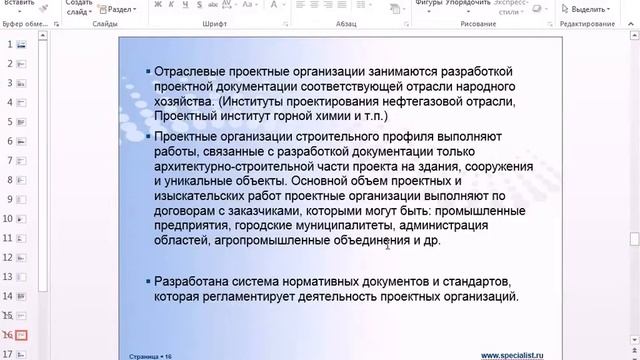This screenshot has height=360, width=640.
Task: Select slide 13 thumbnail
Action: 21,277
